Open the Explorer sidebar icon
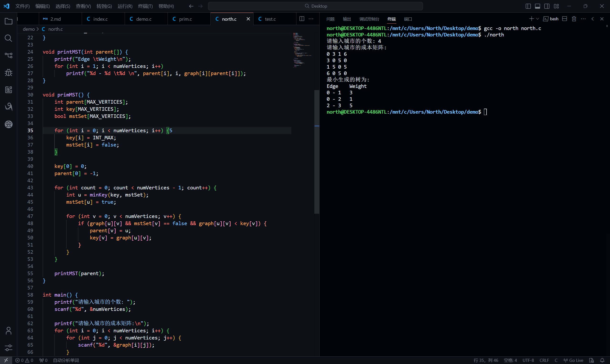The height and width of the screenshot is (364, 610). point(8,21)
